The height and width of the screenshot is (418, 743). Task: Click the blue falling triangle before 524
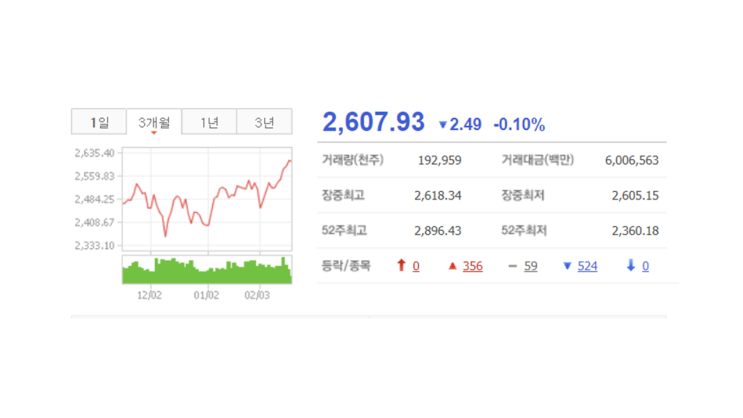click(567, 266)
